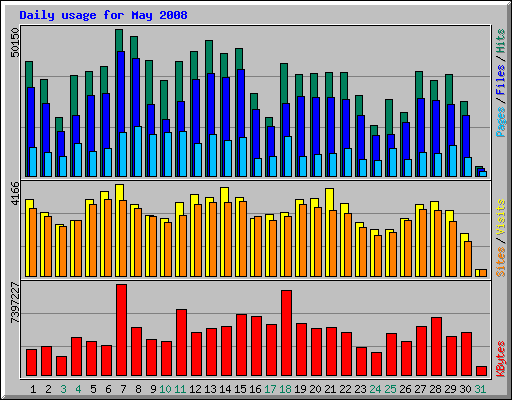Click the orange Sites bar for day 30
The width and height of the screenshot is (512, 400).
point(468,259)
